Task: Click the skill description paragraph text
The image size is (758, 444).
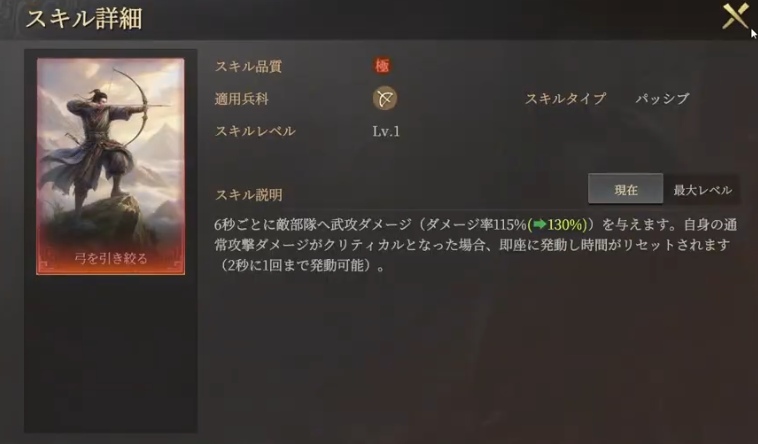Action: coord(476,245)
